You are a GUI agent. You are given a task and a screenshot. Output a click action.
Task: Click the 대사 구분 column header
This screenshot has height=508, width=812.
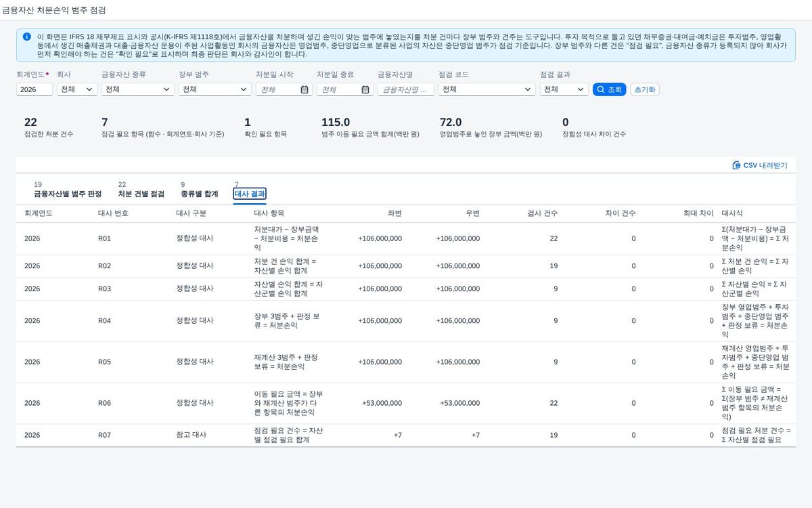coord(191,213)
